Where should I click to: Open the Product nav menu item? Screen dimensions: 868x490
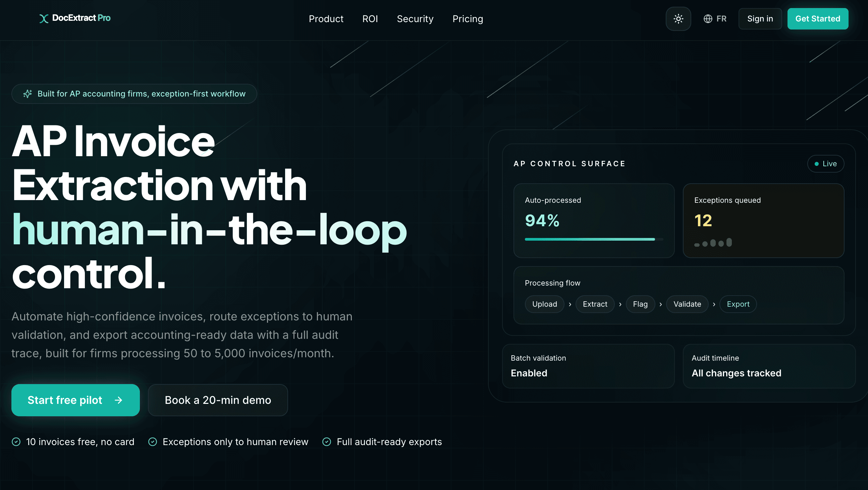[326, 19]
